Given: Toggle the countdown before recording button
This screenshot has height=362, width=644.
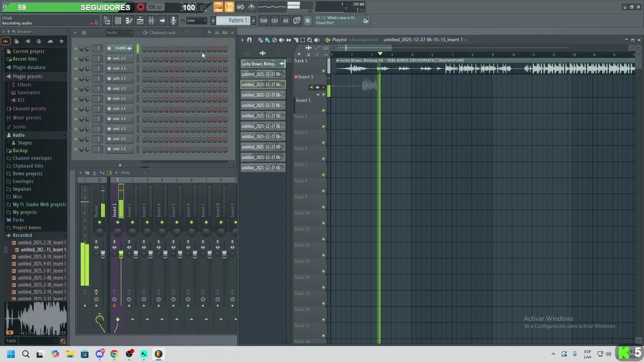Looking at the screenshot, I should 229,7.
